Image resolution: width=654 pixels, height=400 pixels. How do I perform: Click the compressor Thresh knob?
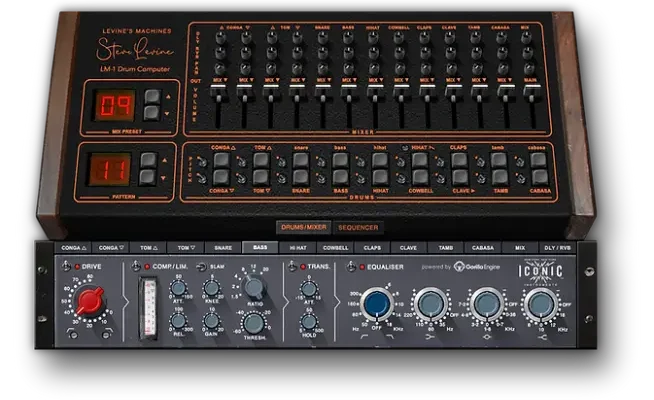point(254,323)
